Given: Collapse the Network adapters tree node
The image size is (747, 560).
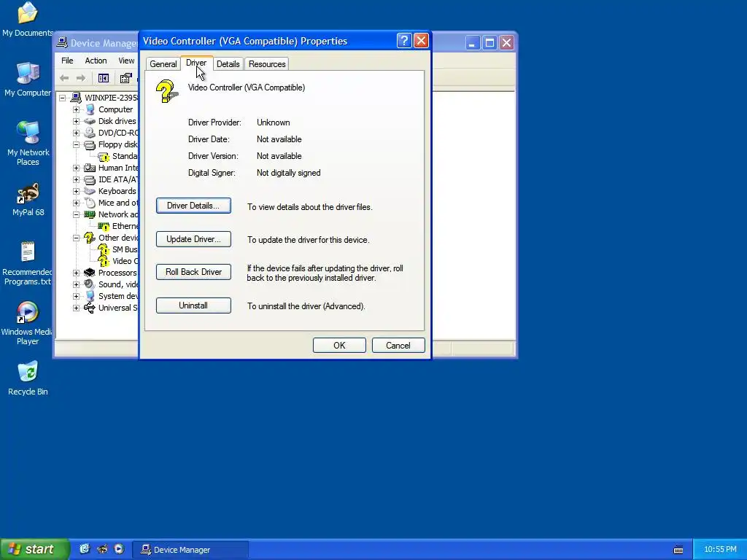Looking at the screenshot, I should (76, 215).
